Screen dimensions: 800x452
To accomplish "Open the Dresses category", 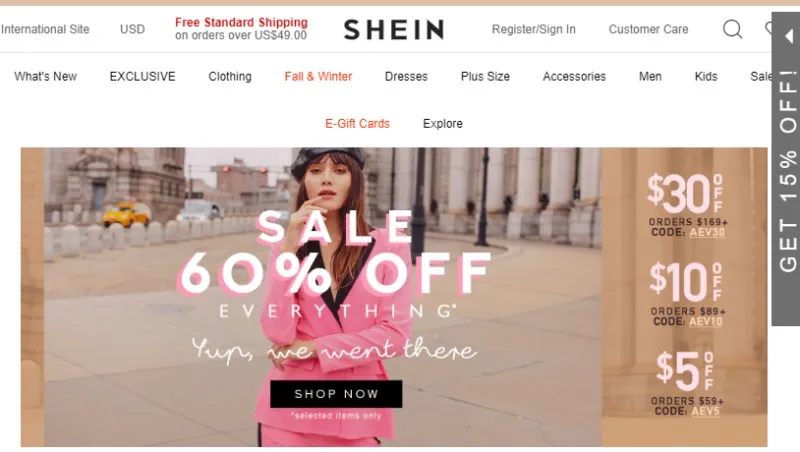I will click(406, 77).
